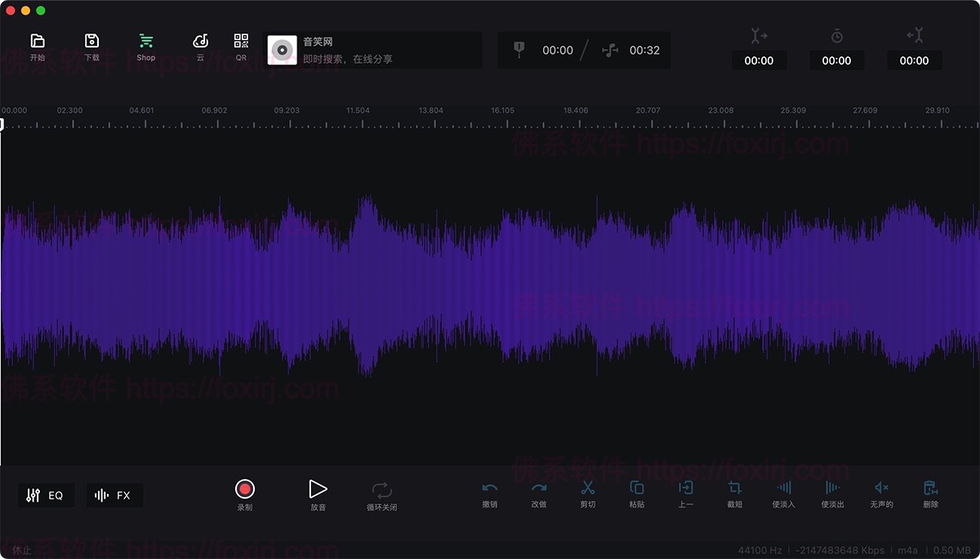Open the 云 cloud panel

click(200, 45)
